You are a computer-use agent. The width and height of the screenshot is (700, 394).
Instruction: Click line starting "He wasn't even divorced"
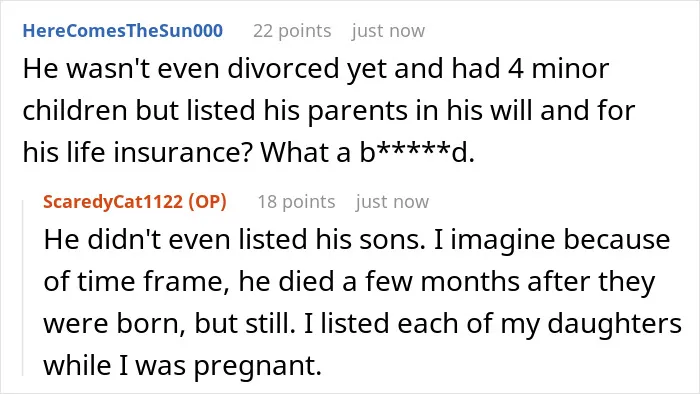pos(316,69)
